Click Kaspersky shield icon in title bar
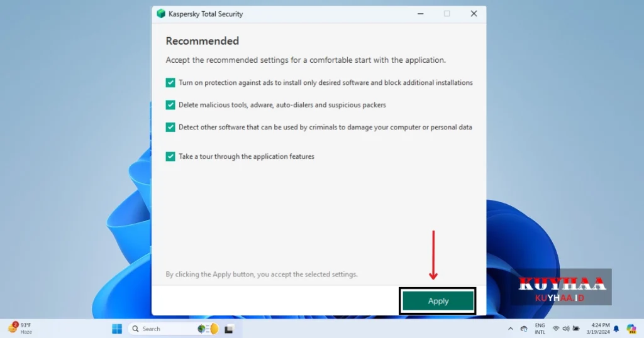 coord(161,14)
